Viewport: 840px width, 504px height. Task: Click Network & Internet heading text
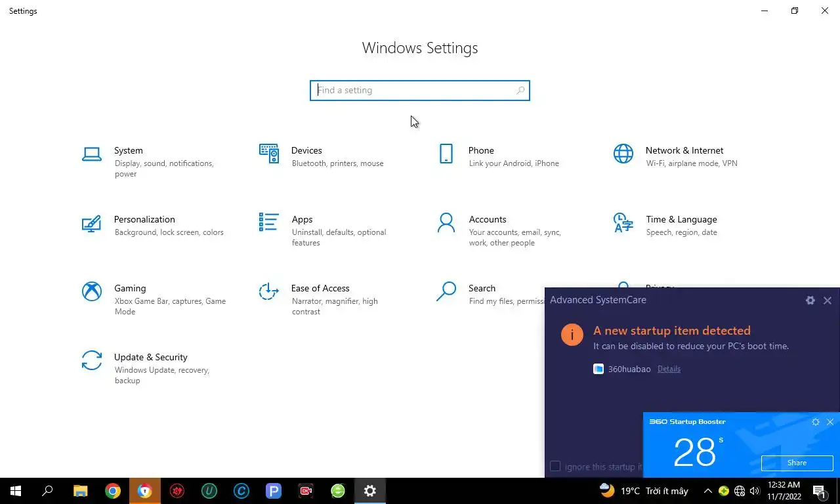click(684, 150)
